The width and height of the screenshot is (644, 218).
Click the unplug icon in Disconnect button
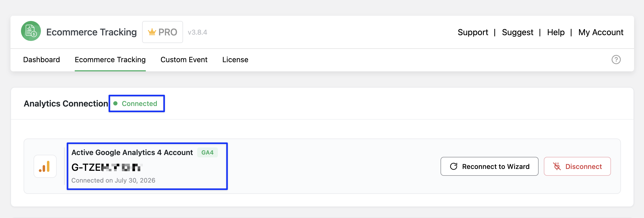(557, 166)
